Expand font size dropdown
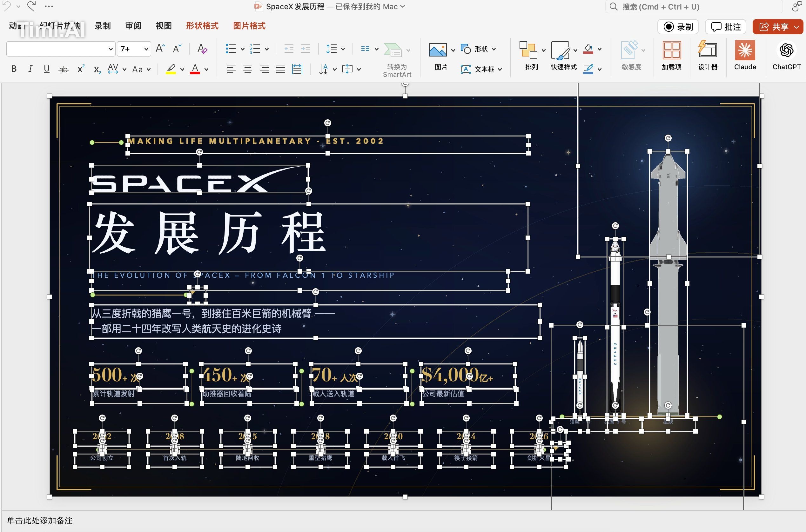 coord(146,49)
